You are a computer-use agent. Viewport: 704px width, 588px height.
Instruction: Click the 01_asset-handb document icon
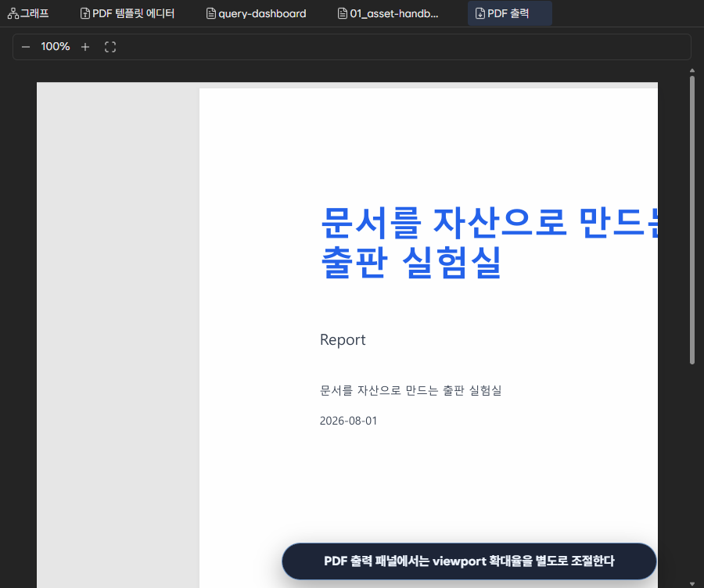342,13
